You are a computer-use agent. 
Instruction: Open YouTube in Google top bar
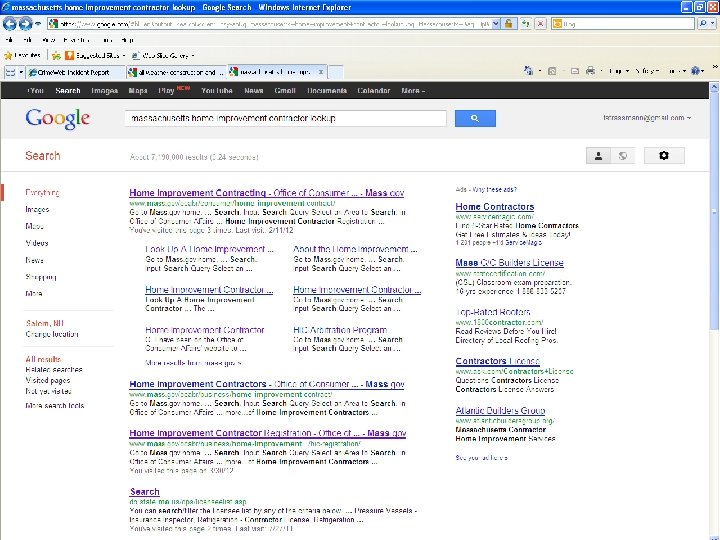click(x=217, y=90)
